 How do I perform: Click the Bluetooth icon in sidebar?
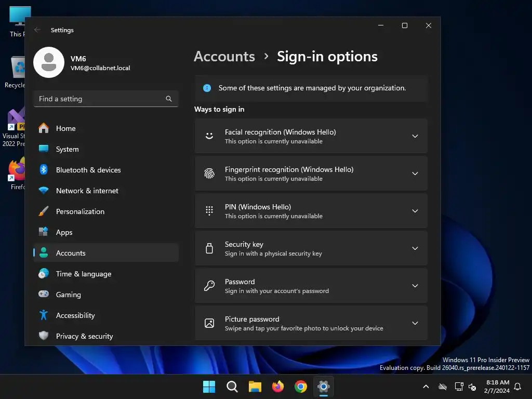pyautogui.click(x=44, y=169)
